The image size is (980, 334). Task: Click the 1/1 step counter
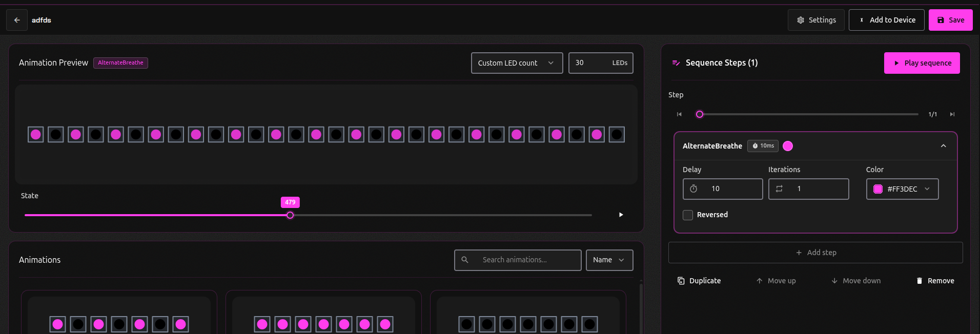932,114
